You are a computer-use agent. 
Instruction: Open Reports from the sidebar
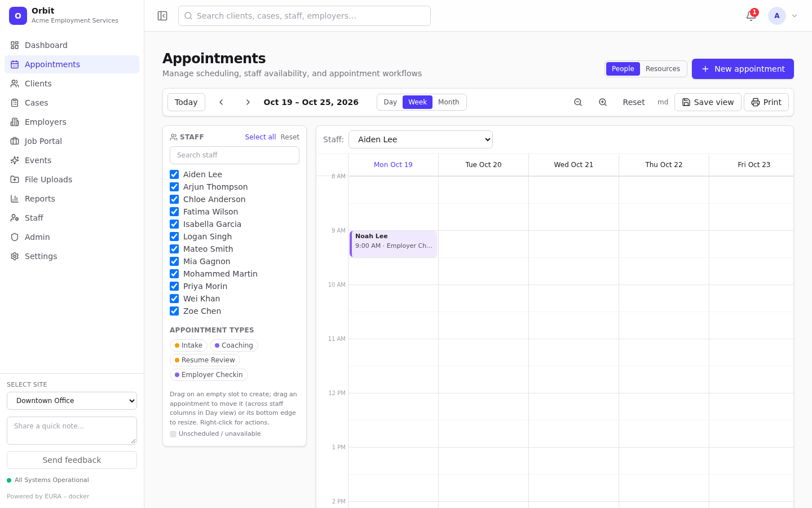(x=72, y=199)
